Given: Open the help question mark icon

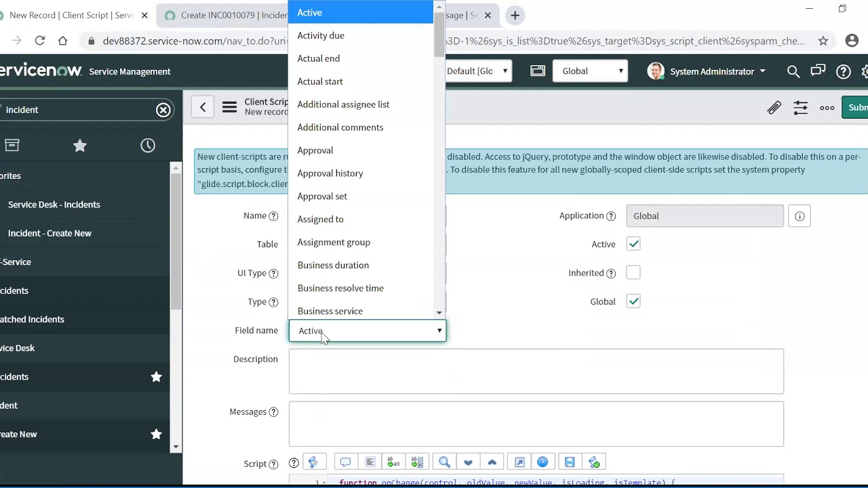Looking at the screenshot, I should point(843,71).
